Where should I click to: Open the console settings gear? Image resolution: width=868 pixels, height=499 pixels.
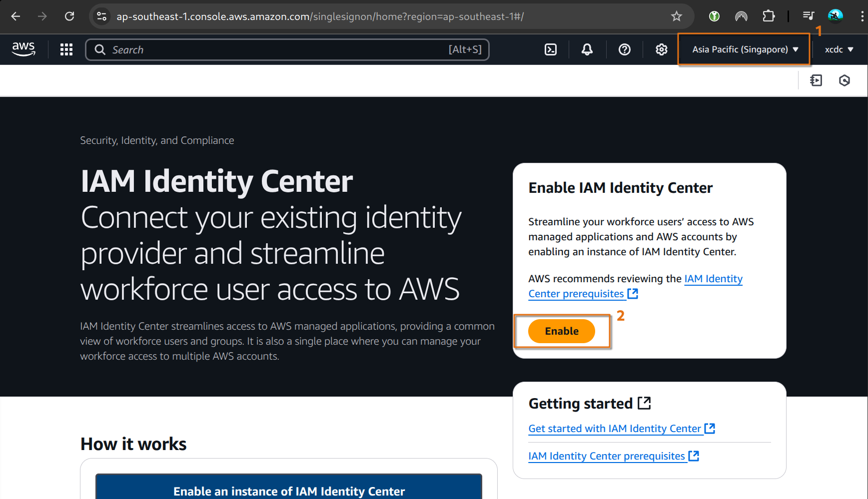click(x=662, y=49)
